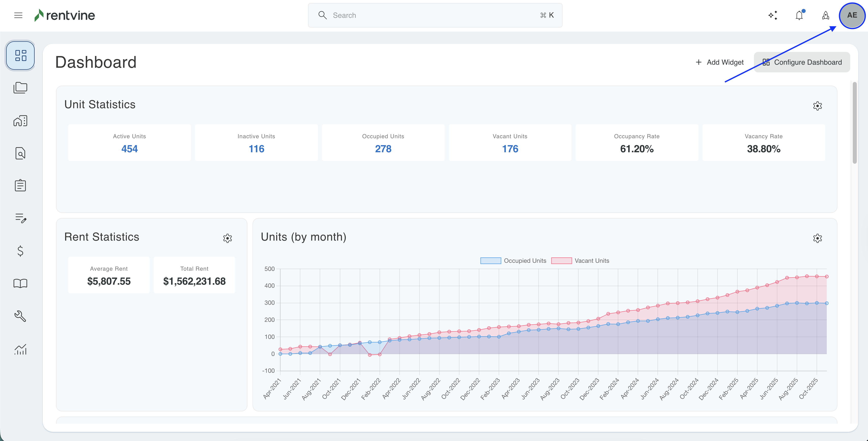Open Unit Statistics widget settings gear
This screenshot has width=868, height=441.
click(817, 106)
